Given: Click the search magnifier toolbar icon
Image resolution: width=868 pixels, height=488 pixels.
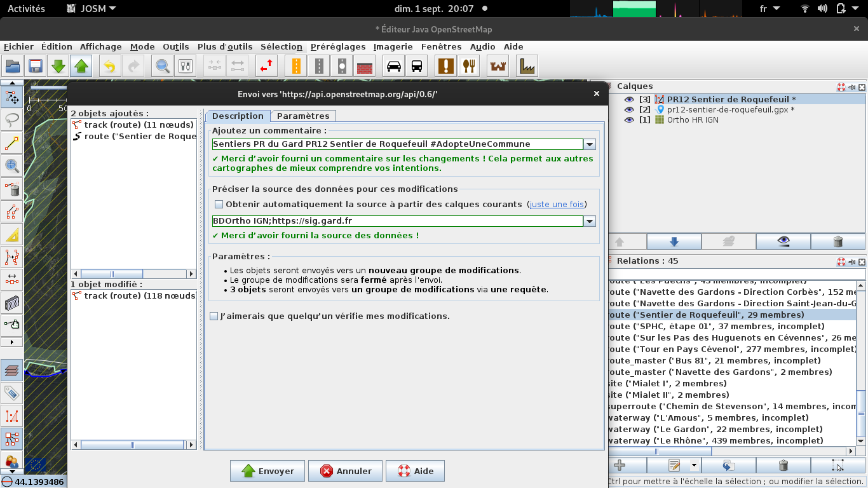Looking at the screenshot, I should tap(163, 66).
